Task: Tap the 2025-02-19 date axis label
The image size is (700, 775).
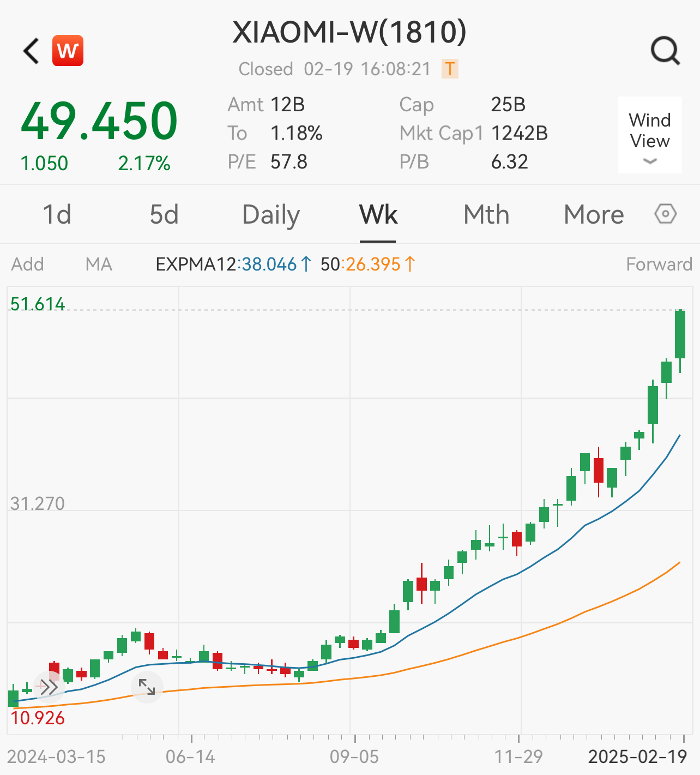Action: point(638,757)
